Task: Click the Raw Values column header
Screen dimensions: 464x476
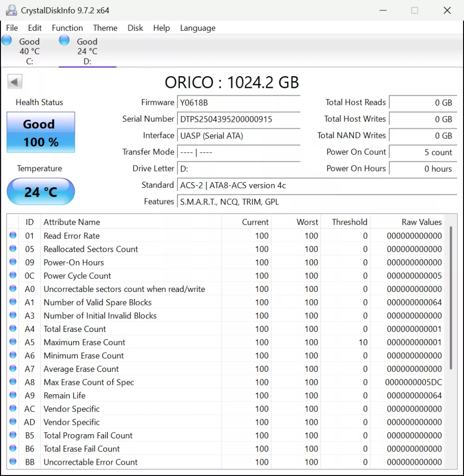Action: (421, 222)
